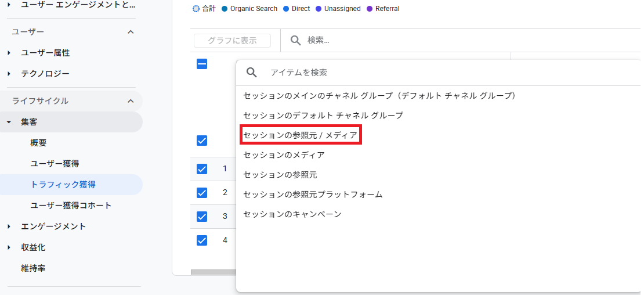Open the ユーザー獲得コホート report

71,206
